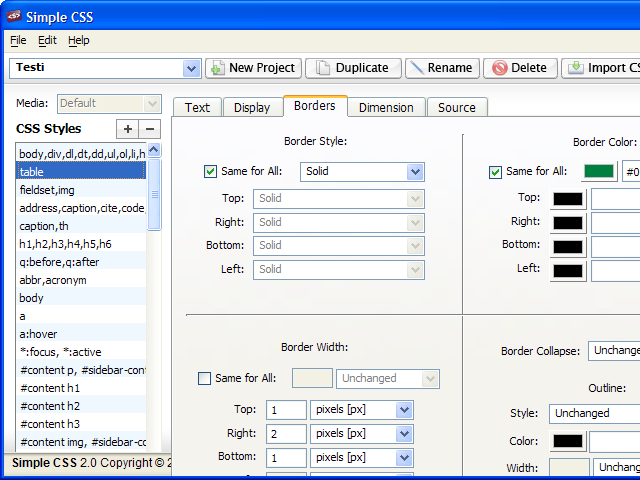Click the Delete project button
640x480 pixels.
pos(520,68)
